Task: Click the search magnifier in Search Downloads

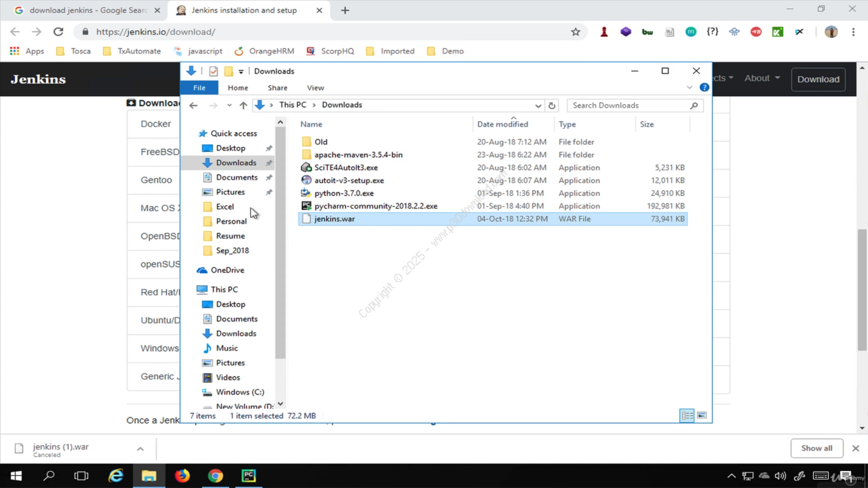Action: (x=694, y=105)
